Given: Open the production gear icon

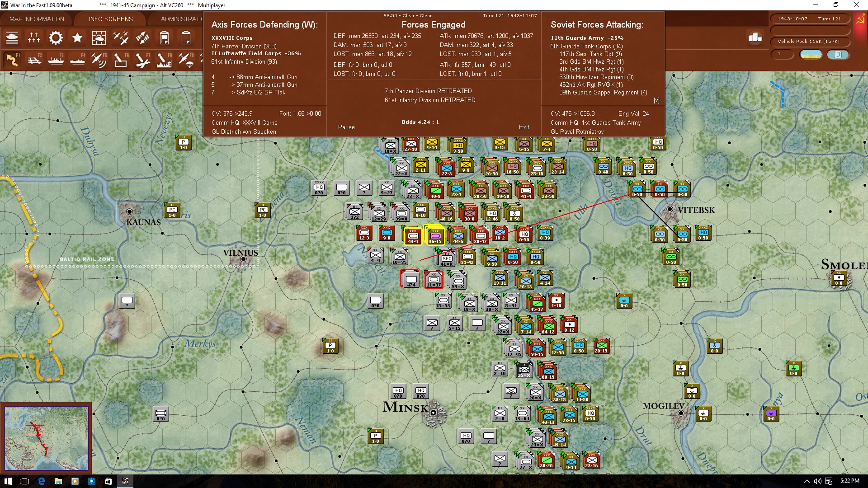Looking at the screenshot, I should (x=56, y=38).
